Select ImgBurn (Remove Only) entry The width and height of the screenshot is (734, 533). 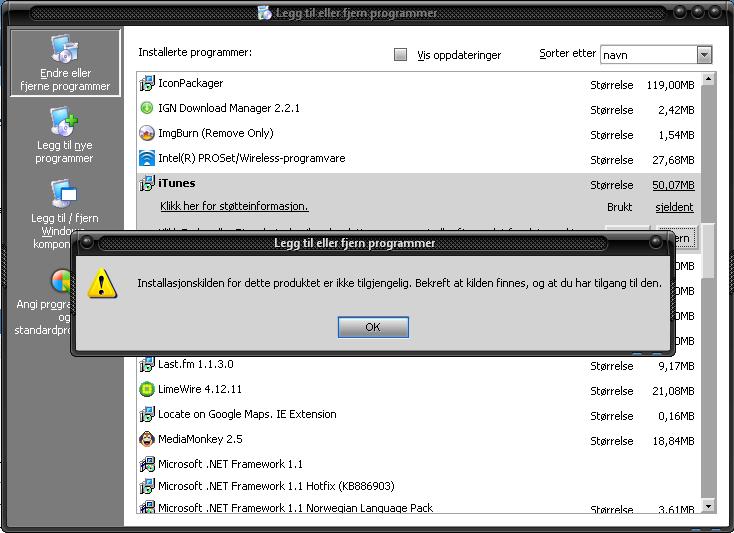(x=216, y=133)
